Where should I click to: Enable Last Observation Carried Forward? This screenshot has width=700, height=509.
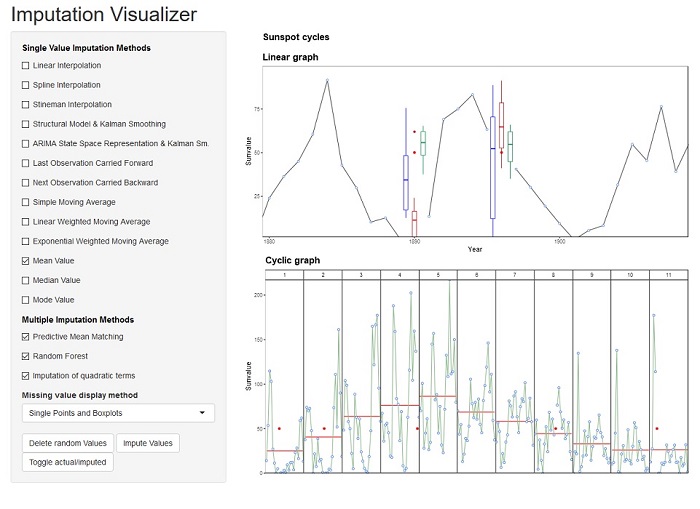(25, 163)
